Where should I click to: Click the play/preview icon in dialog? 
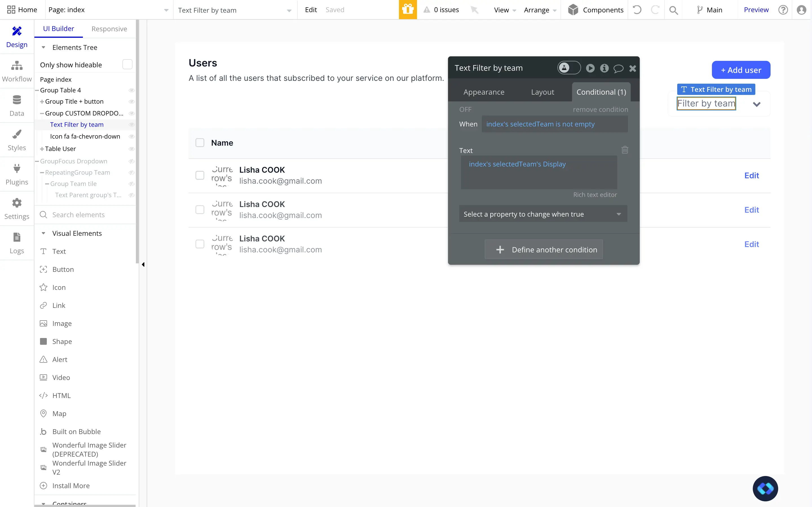click(x=590, y=68)
